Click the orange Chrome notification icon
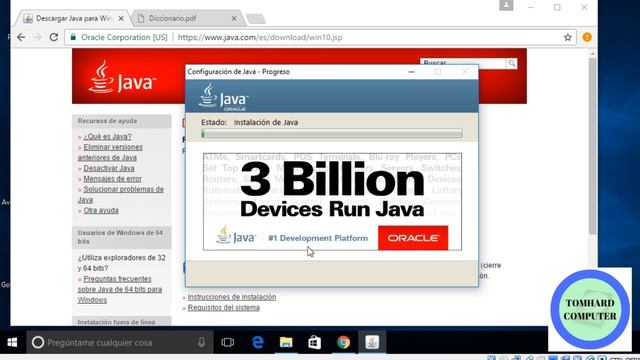 [x=587, y=37]
